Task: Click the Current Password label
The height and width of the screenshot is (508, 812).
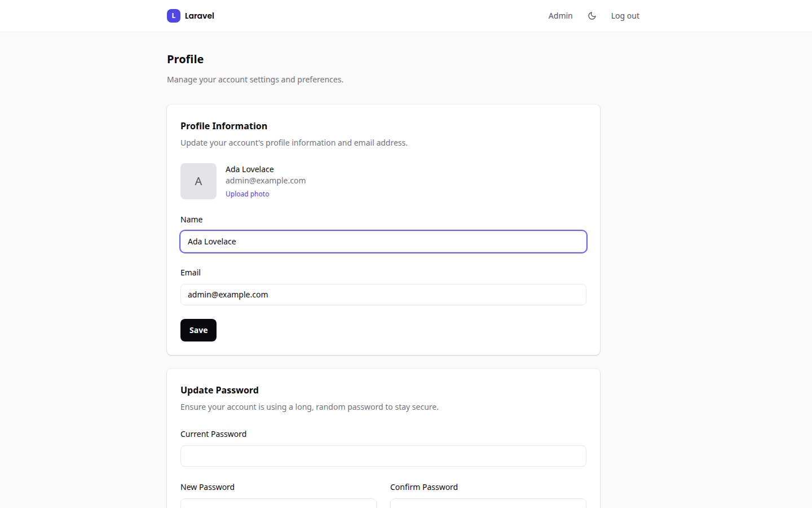Action: click(214, 434)
